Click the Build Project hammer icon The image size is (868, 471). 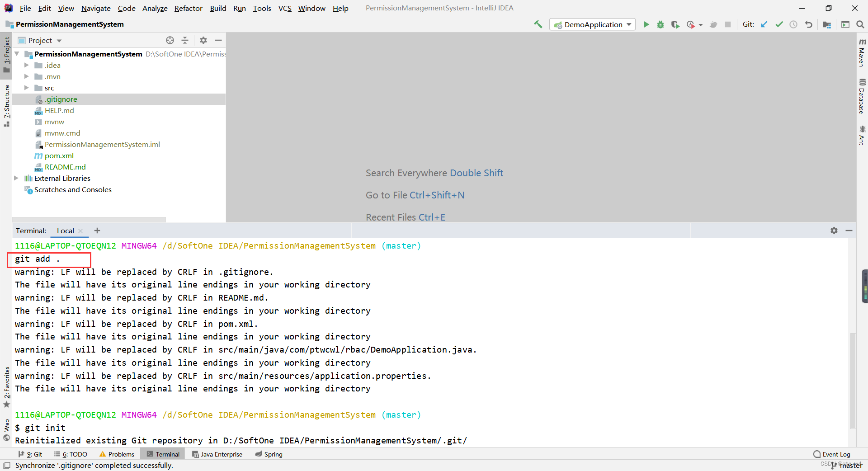pos(538,24)
